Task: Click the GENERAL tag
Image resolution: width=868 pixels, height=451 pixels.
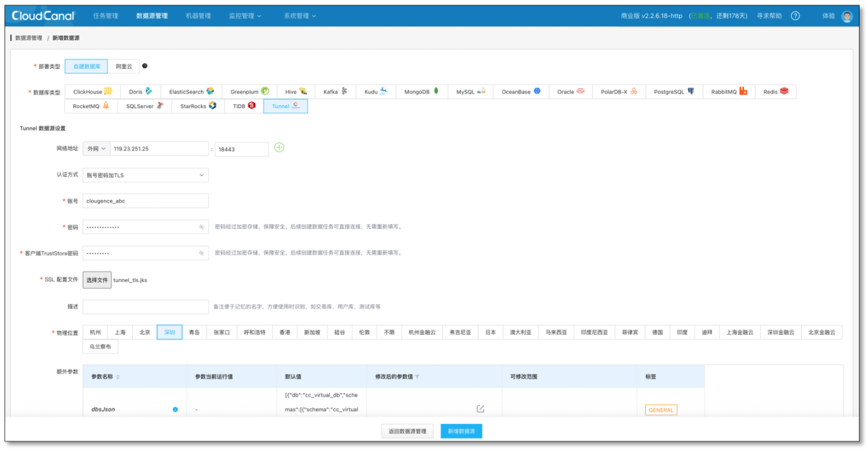Action: pyautogui.click(x=661, y=410)
